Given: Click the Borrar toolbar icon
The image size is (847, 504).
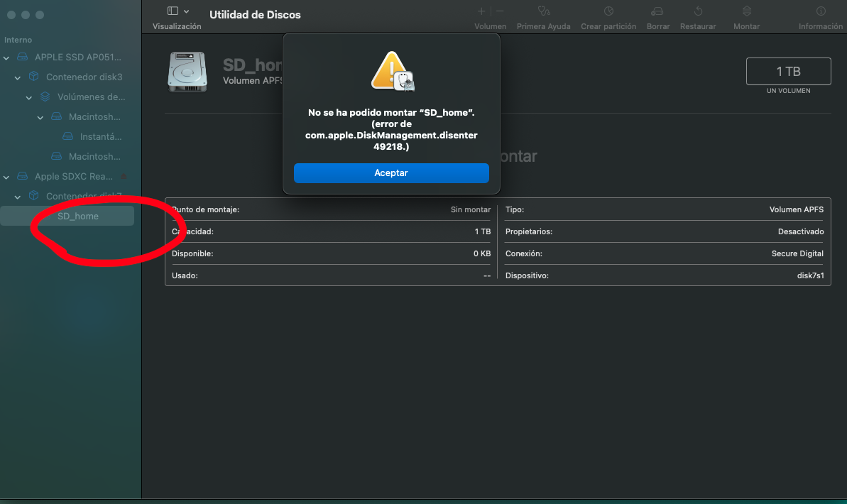Looking at the screenshot, I should click(x=657, y=11).
